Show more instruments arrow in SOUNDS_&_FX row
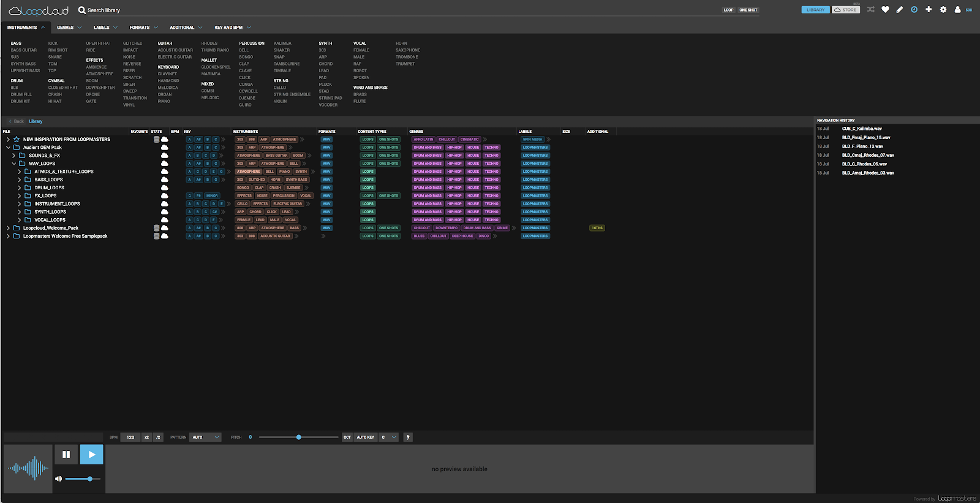 tap(309, 156)
